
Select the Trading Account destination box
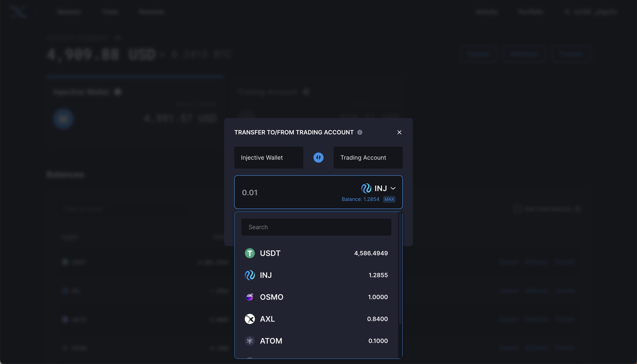point(368,158)
